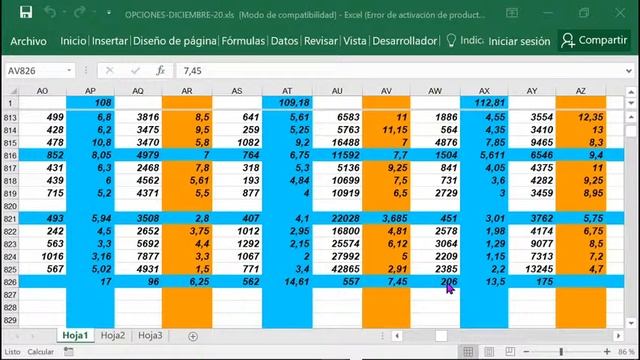Screen dimensions: 640x360
Task: Click the macro record icon in status bar
Action: pos(69,351)
